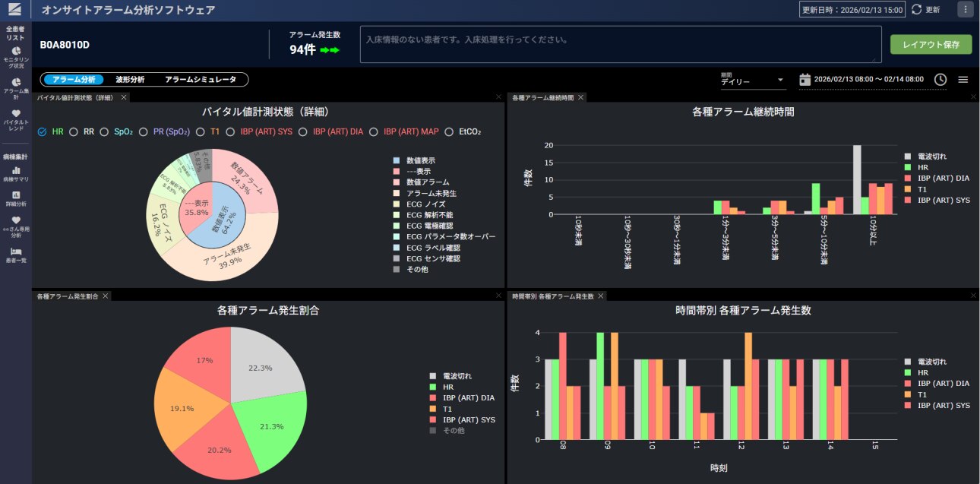Toggle ECG ノイズ legend swatch
Viewport: 980px width, 484px height.
(396, 204)
